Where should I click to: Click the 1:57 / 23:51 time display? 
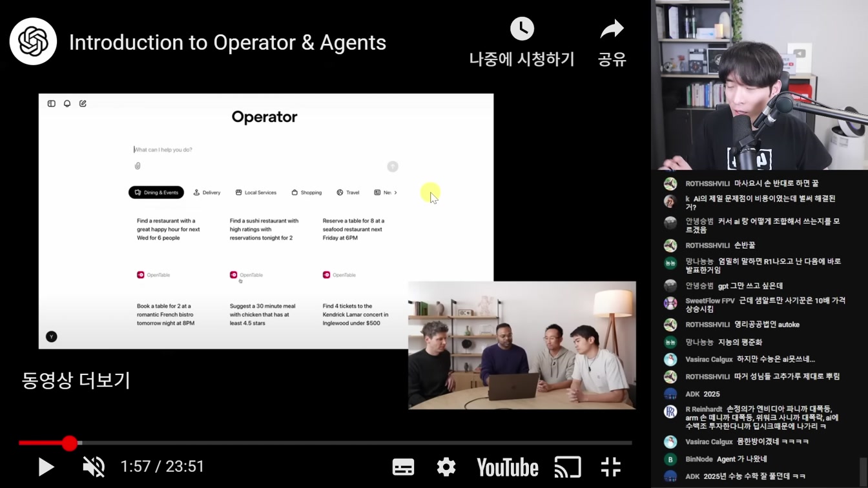pyautogui.click(x=163, y=467)
